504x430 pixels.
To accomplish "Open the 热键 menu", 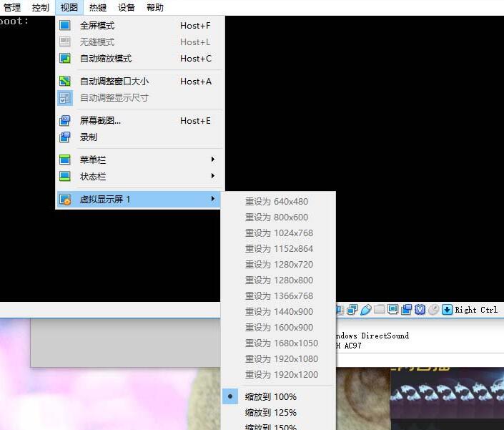I will pyautogui.click(x=98, y=7).
